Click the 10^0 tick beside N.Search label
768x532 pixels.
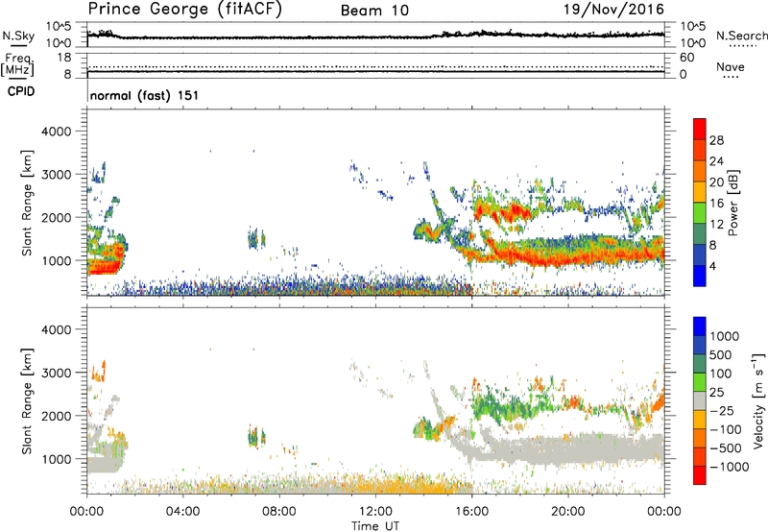(x=693, y=43)
